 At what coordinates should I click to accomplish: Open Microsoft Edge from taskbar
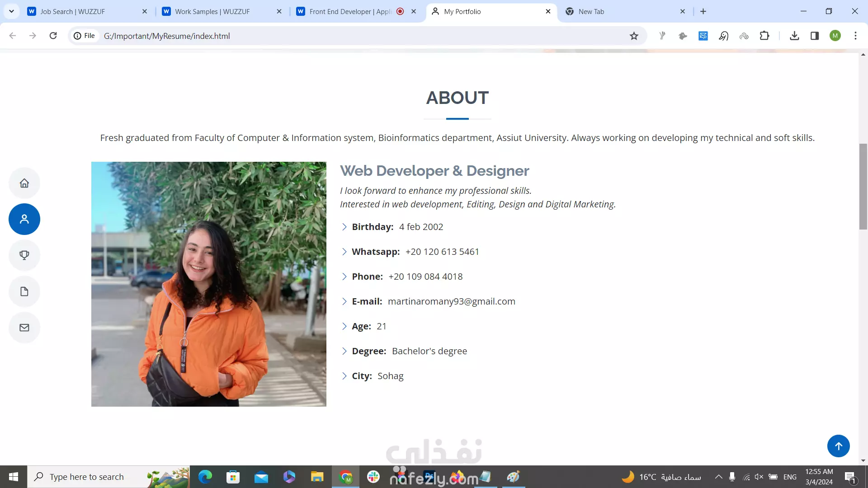tap(205, 477)
